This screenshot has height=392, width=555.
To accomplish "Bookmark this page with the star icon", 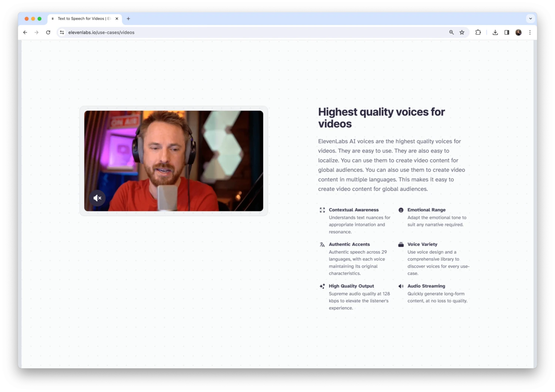I will click(462, 33).
